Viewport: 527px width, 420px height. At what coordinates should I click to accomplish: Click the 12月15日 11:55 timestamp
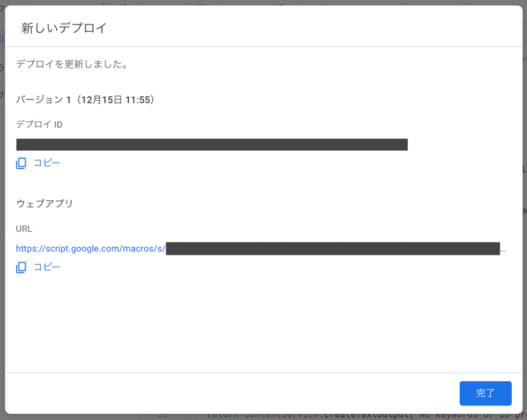point(115,100)
